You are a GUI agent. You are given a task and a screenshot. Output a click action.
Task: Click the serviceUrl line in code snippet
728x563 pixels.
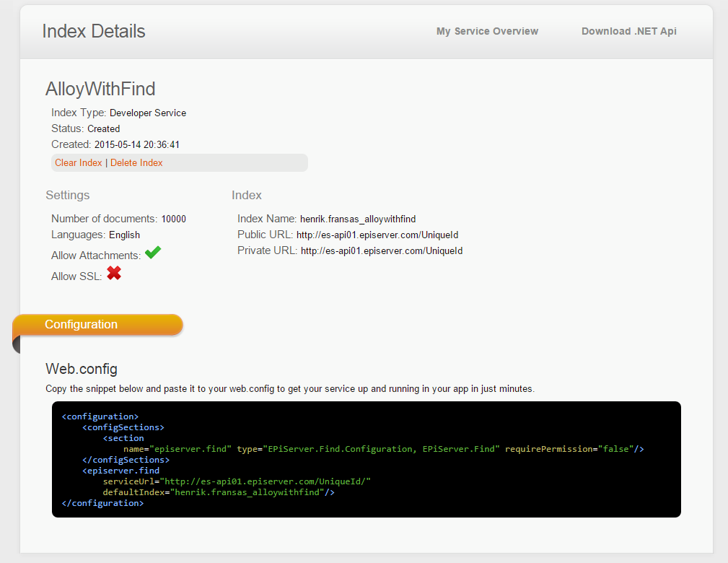click(236, 481)
